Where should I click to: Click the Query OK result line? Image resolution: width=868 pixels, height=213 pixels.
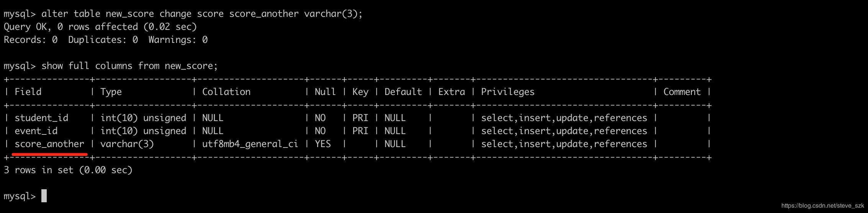100,27
